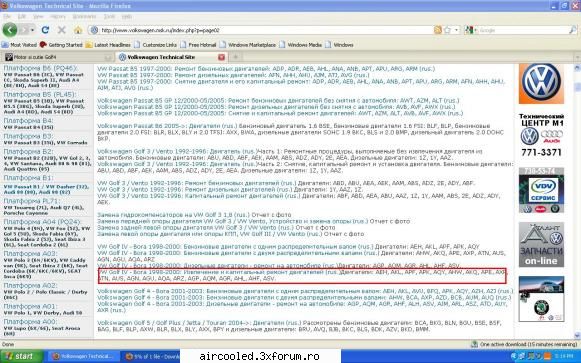Open the tab list dropdown arrow

(577, 57)
